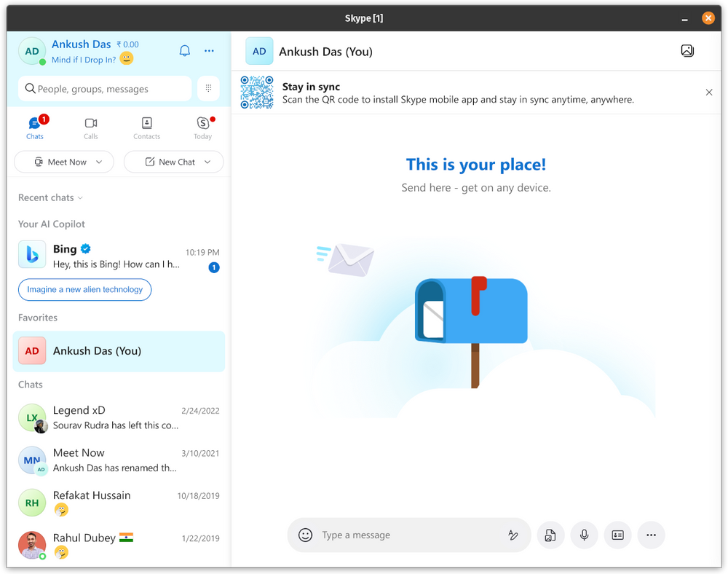Toggle the sketch pen in message bar
728x574 pixels.
[513, 535]
